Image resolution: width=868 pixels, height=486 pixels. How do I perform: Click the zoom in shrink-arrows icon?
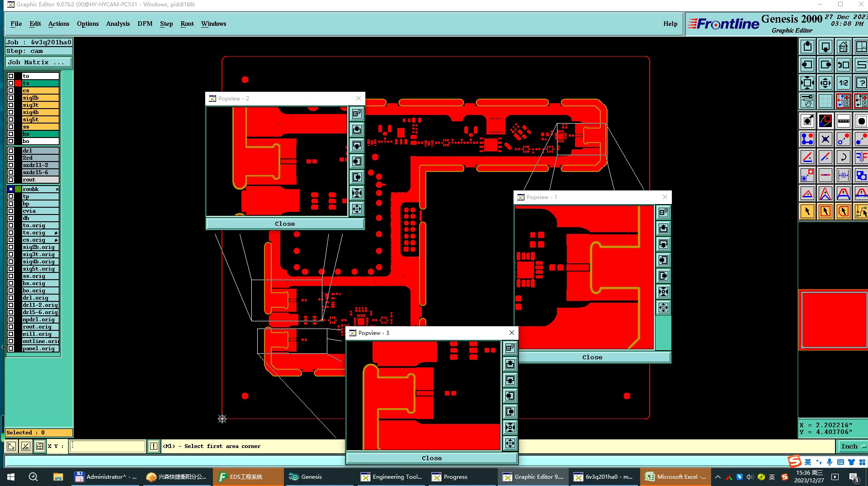coord(826,83)
